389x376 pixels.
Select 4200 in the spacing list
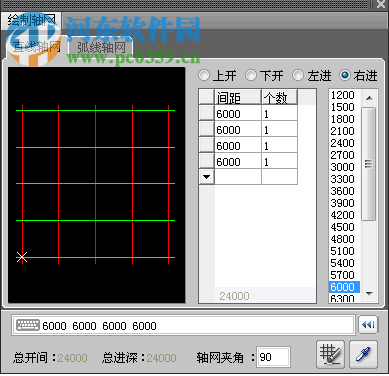pyautogui.click(x=343, y=215)
